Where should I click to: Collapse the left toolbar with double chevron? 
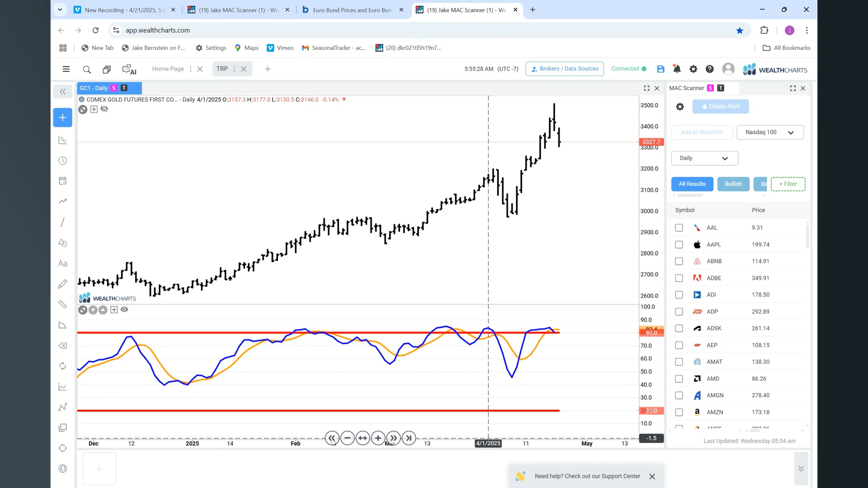click(63, 92)
